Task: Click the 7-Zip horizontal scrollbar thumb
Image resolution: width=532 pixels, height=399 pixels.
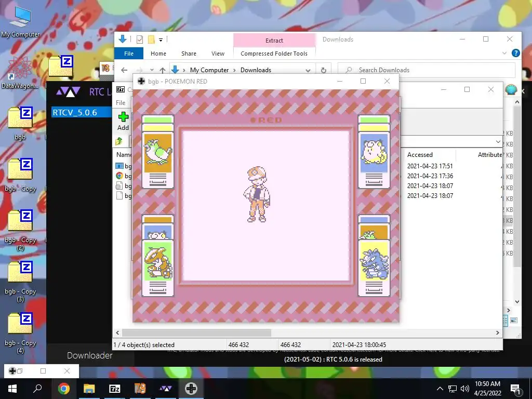Action: tap(196, 333)
